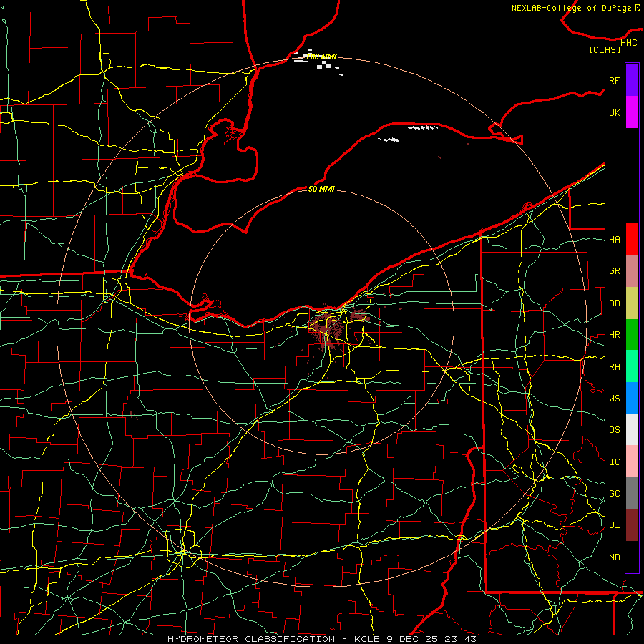Click the GC label text in legend
Viewport: 644px width, 644px height.
point(615,493)
